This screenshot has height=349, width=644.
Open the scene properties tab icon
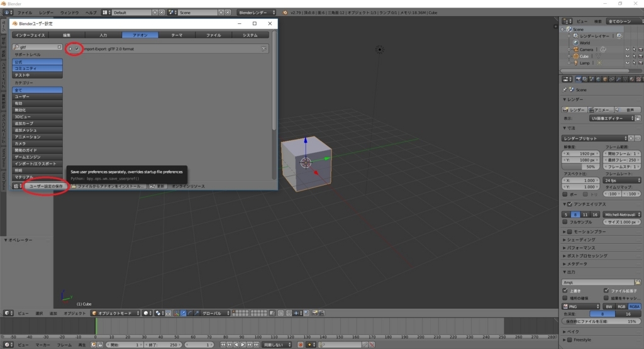pyautogui.click(x=592, y=79)
